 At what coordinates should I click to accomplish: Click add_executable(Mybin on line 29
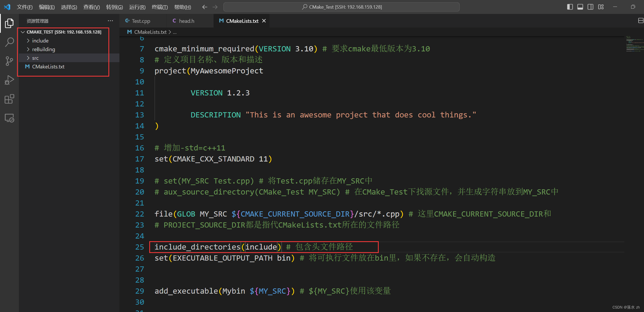click(200, 291)
